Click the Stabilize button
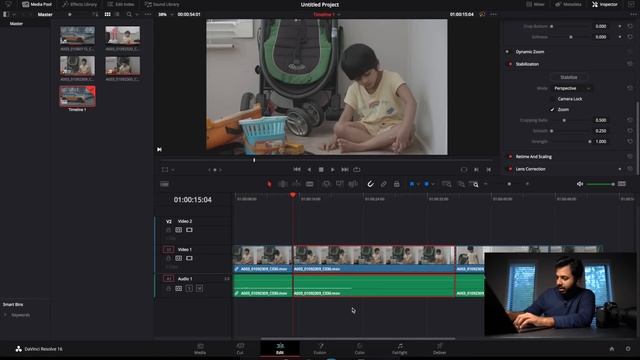 pyautogui.click(x=569, y=77)
